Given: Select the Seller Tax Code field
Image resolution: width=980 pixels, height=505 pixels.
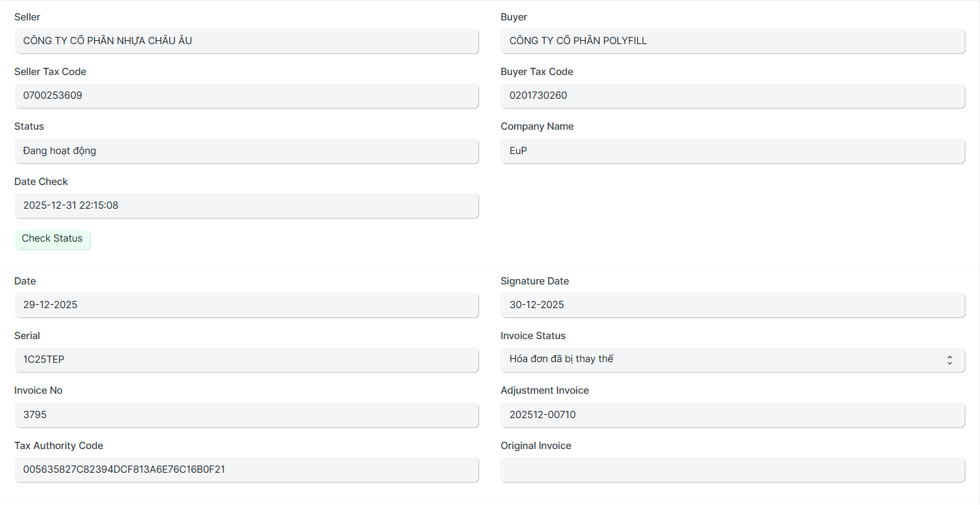Looking at the screenshot, I should (x=246, y=95).
